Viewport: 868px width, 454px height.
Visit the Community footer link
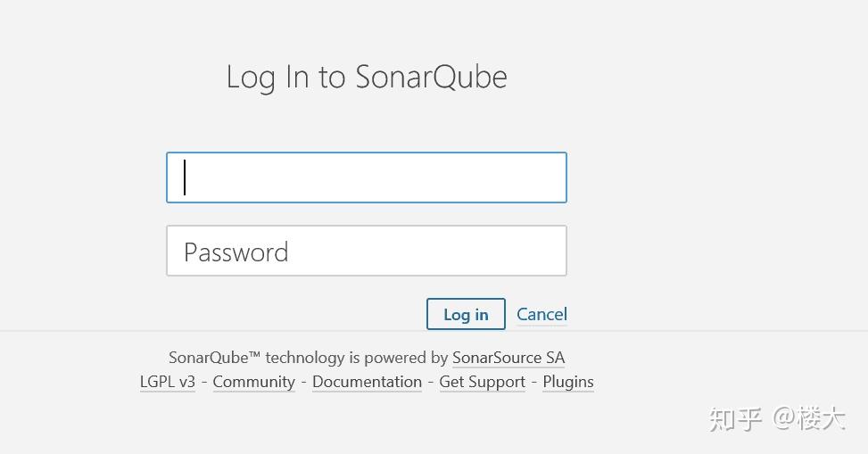253,382
